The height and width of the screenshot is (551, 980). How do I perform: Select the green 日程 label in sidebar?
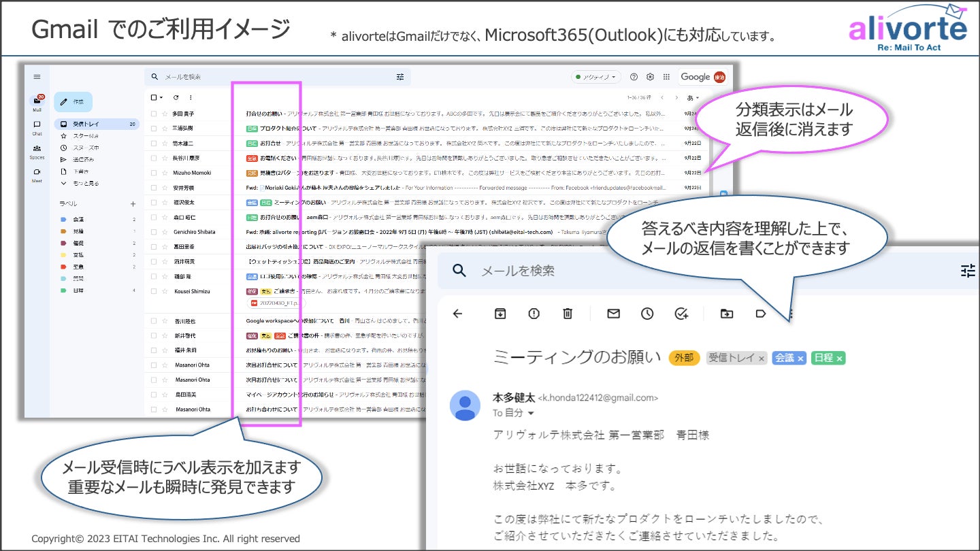[x=78, y=290]
